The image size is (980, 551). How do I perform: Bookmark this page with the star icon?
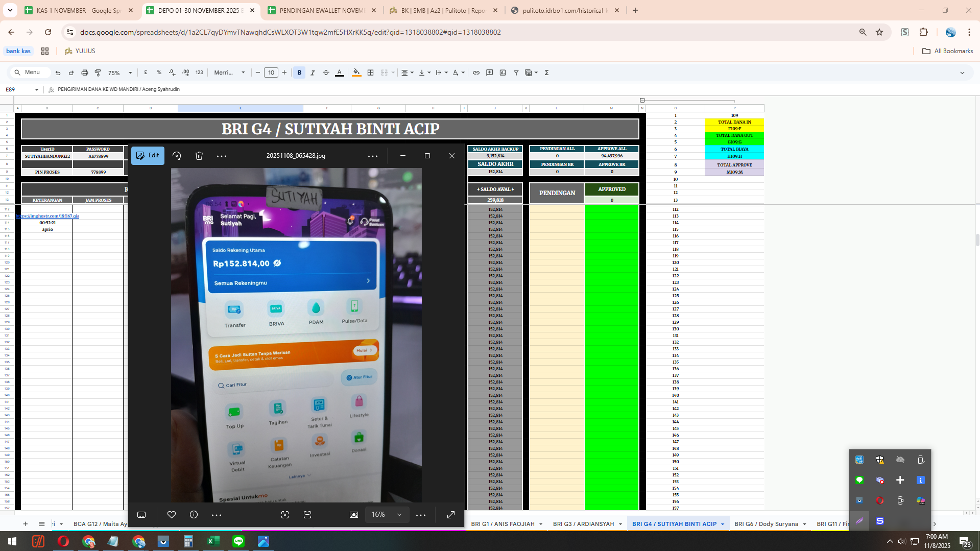tap(879, 32)
